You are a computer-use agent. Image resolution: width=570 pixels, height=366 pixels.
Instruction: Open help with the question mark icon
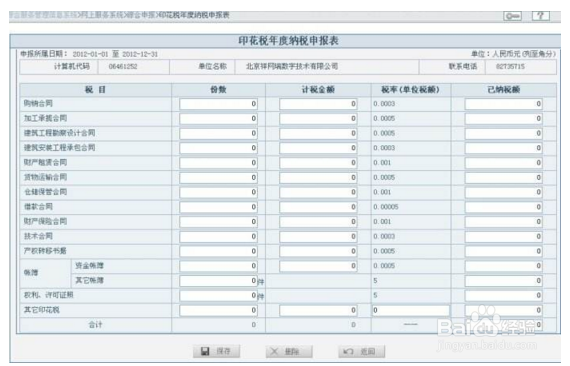click(x=541, y=16)
